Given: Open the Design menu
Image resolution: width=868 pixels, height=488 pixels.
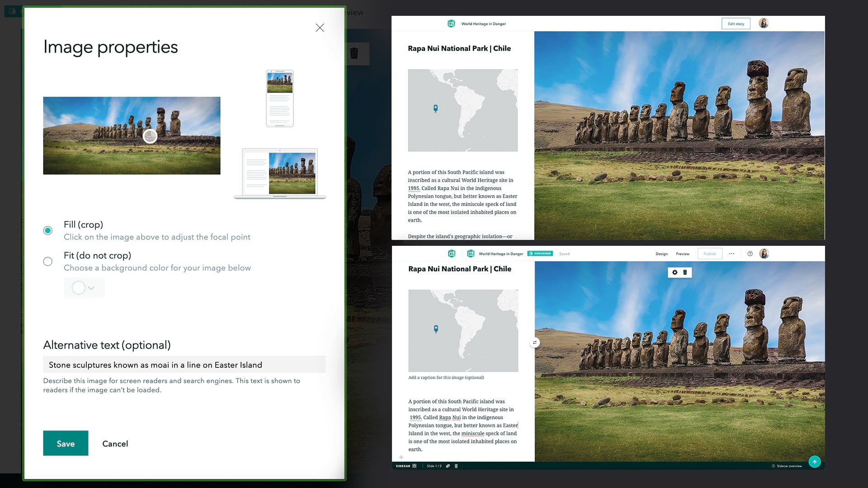Looking at the screenshot, I should pos(661,253).
